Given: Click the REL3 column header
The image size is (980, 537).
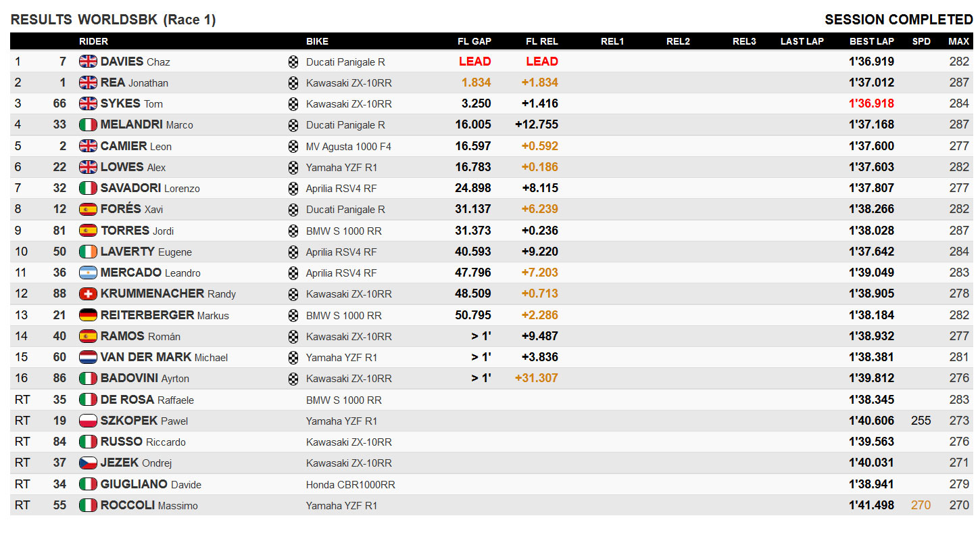Looking at the screenshot, I should pos(744,41).
